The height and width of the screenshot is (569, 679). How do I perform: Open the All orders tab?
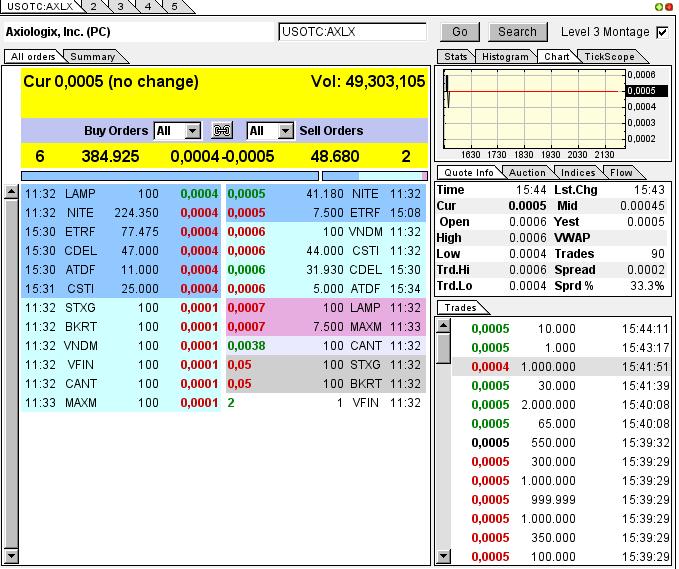pyautogui.click(x=33, y=57)
